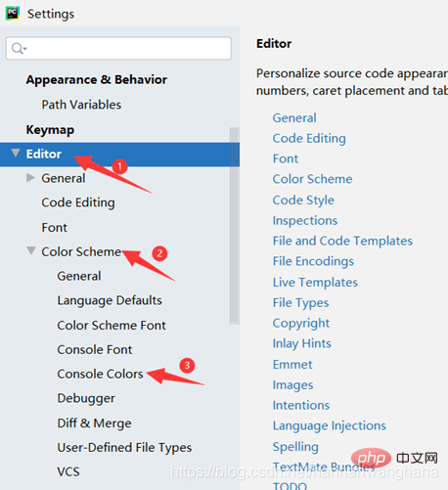
Task: Click the search magnifier icon in settings
Action: [x=19, y=49]
